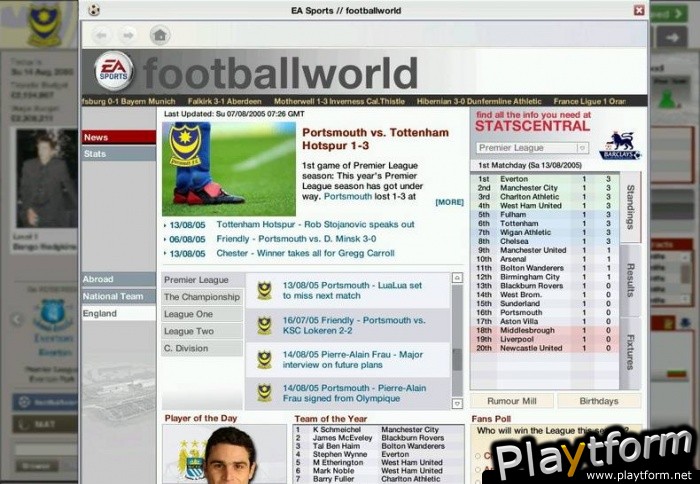This screenshot has width=700, height=484.
Task: Select the News sidebar item
Action: (x=119, y=137)
